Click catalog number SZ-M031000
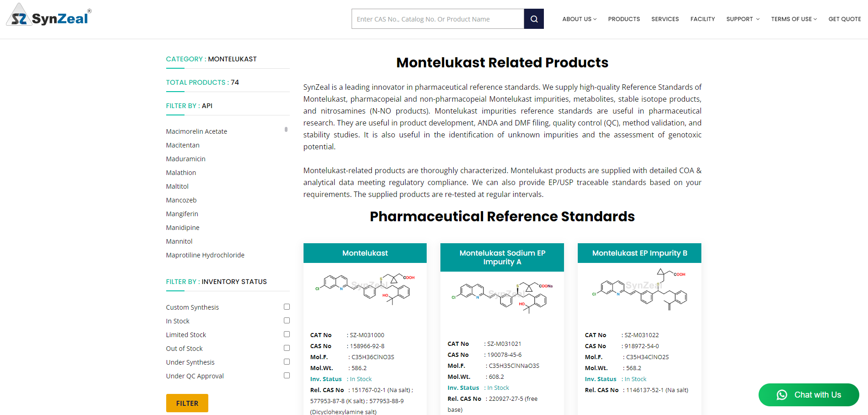The image size is (868, 415). click(367, 335)
